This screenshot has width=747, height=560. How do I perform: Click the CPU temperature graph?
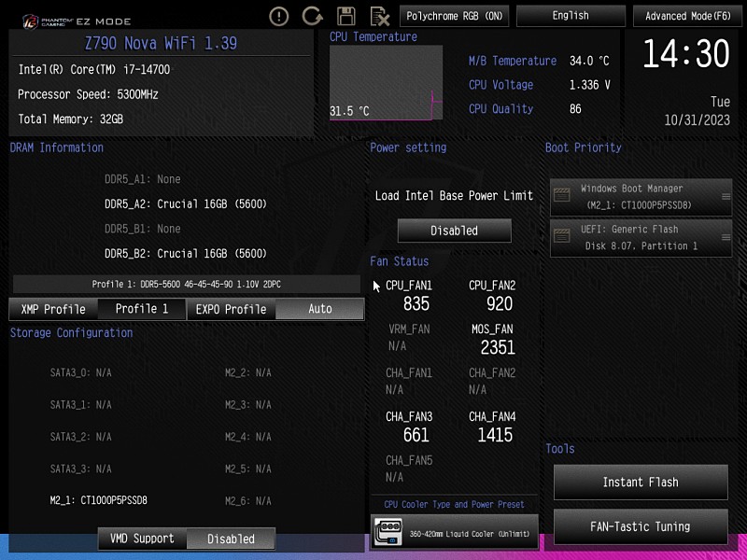[386, 82]
